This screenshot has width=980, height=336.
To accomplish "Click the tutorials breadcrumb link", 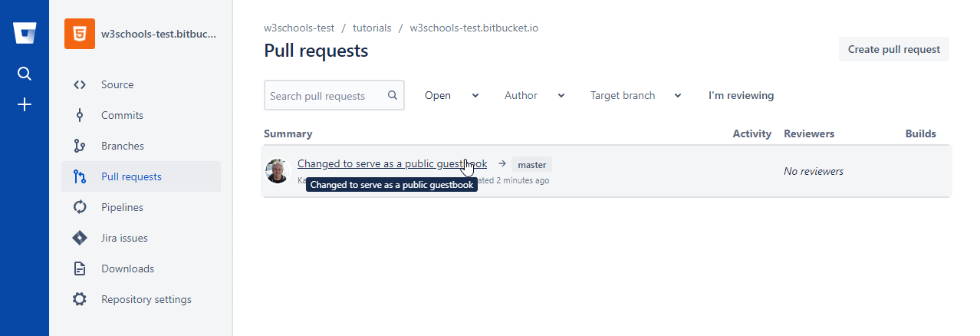I will [372, 28].
